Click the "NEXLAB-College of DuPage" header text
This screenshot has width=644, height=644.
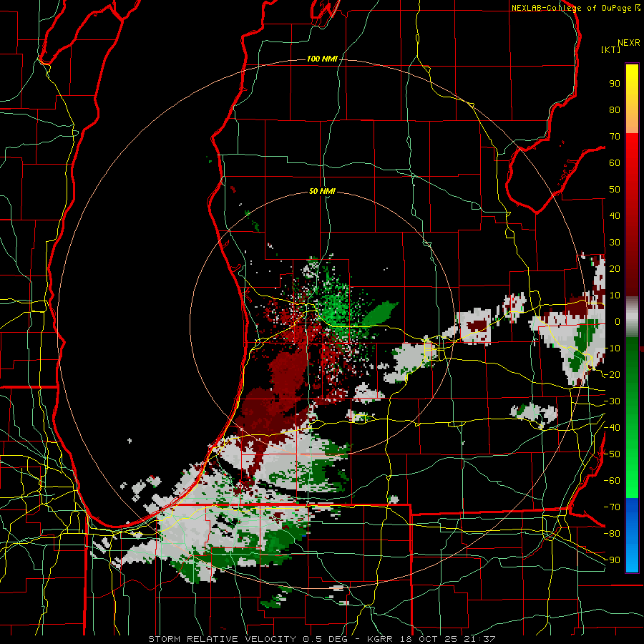click(x=572, y=8)
